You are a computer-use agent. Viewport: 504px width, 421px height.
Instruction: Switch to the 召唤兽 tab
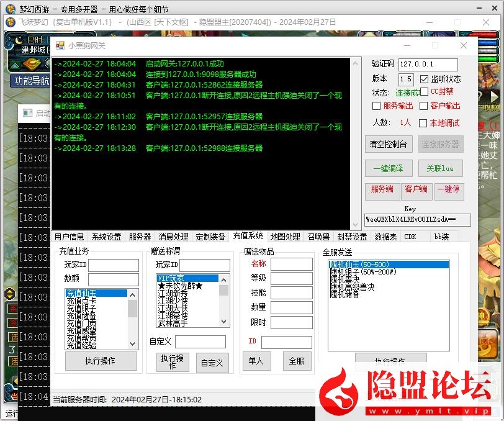click(318, 237)
